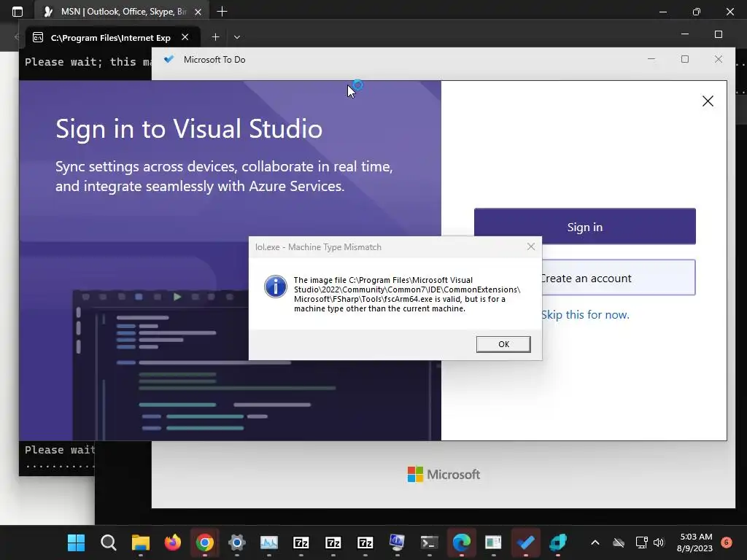Close the Internet Exp terminal tab
This screenshot has width=747, height=560.
(x=185, y=36)
